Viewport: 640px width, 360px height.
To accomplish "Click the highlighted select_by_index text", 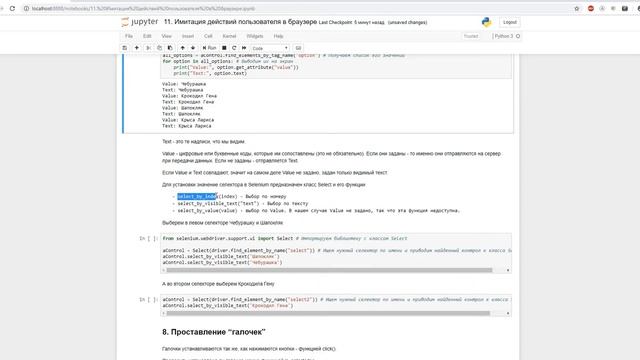I will point(197,197).
